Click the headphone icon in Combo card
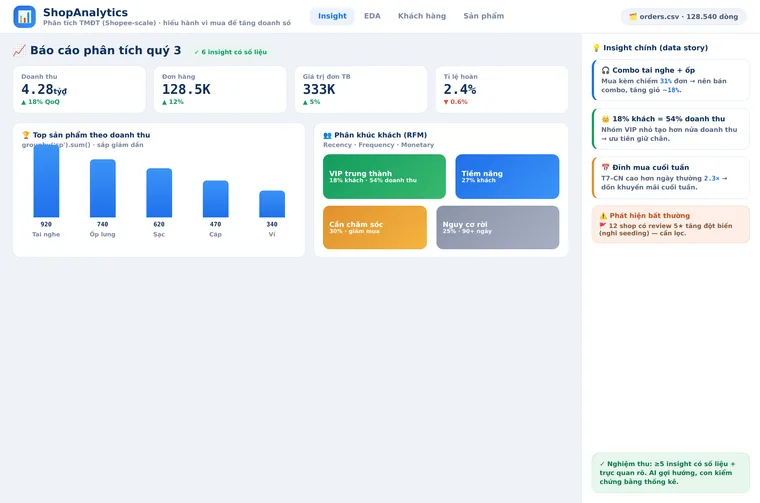Image resolution: width=760 pixels, height=503 pixels. pyautogui.click(x=605, y=70)
